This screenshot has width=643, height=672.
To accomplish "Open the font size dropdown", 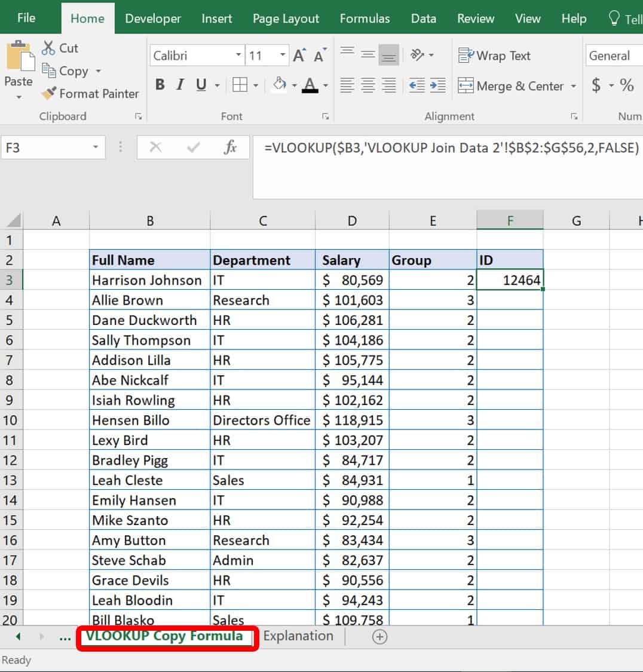I will coord(283,55).
